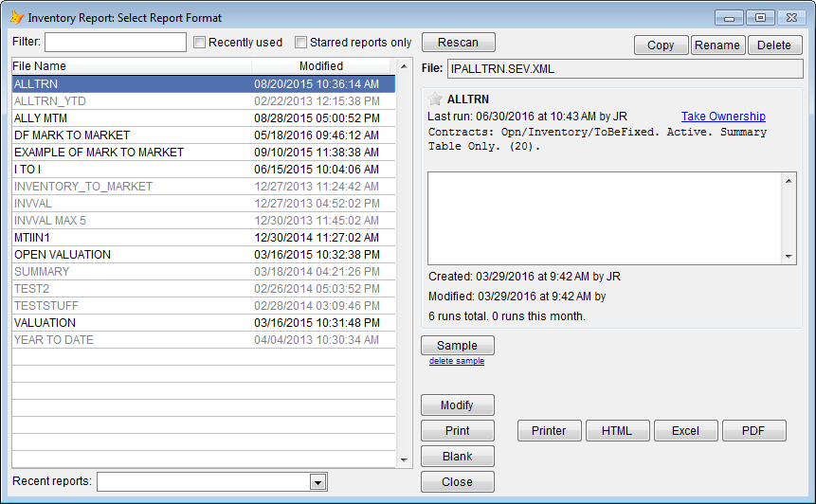Image resolution: width=816 pixels, height=504 pixels.
Task: Click the delete sample link
Action: (x=457, y=361)
